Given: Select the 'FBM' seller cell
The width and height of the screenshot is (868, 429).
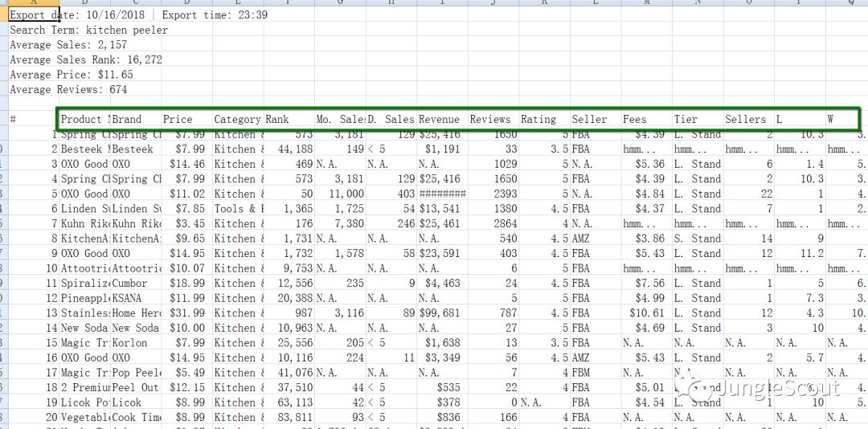Looking at the screenshot, I should click(596, 373).
